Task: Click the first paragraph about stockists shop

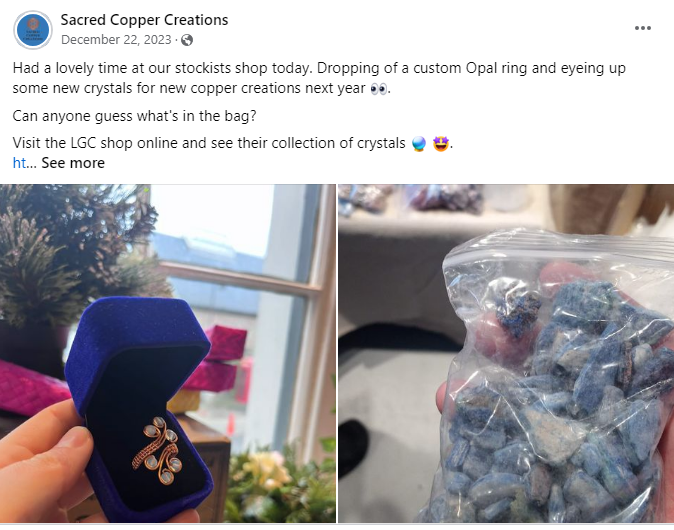Action: pyautogui.click(x=319, y=78)
